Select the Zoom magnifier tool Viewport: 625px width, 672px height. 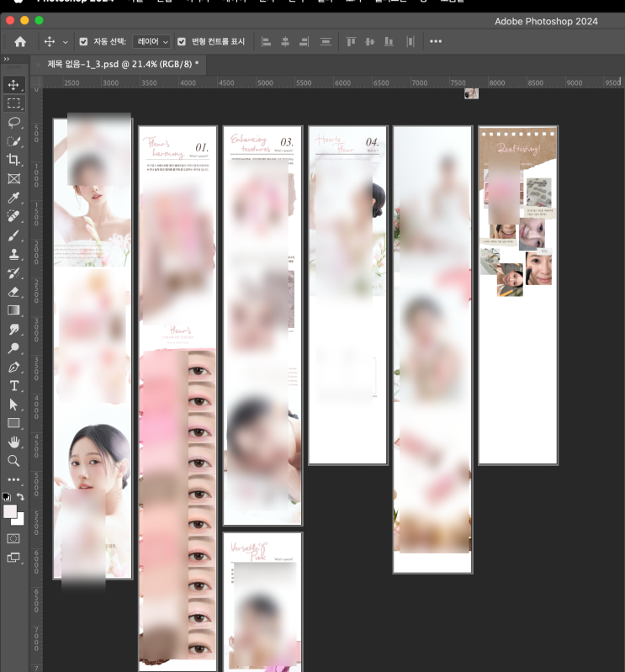[x=13, y=461]
